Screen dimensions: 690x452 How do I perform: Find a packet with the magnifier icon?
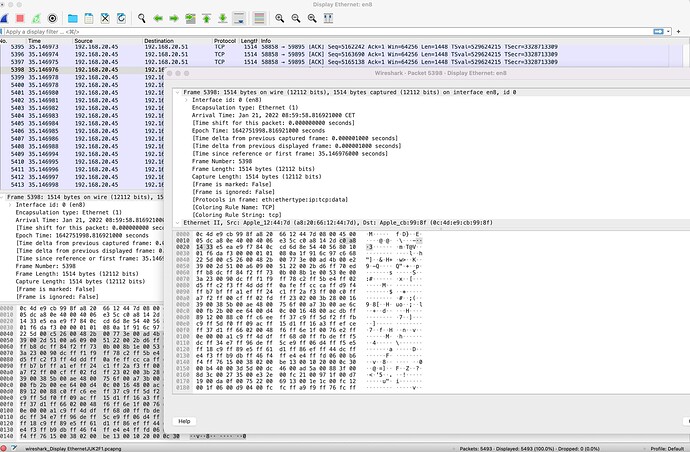(x=142, y=18)
